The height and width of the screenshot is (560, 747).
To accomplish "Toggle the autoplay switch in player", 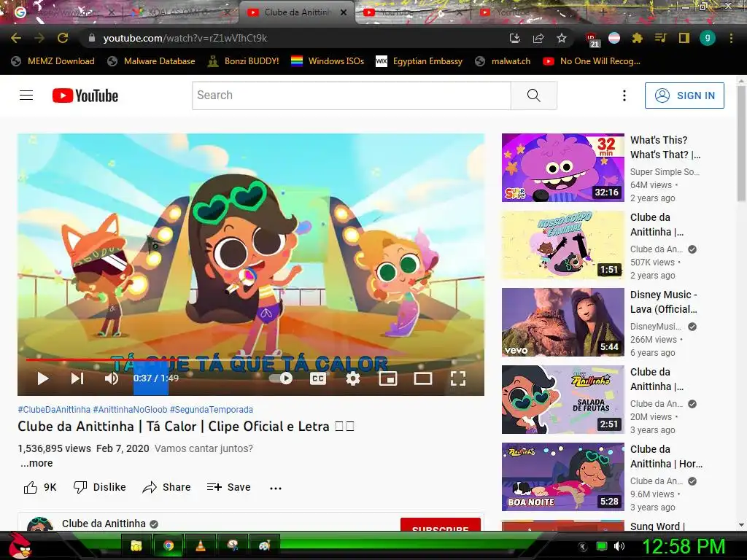I will click(281, 378).
